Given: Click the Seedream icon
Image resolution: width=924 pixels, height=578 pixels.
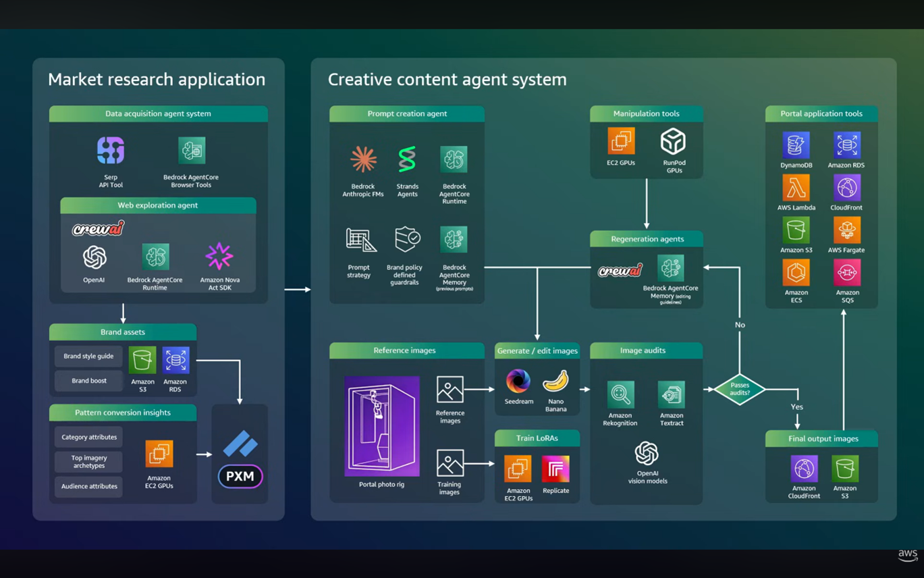Looking at the screenshot, I should pos(518,382).
